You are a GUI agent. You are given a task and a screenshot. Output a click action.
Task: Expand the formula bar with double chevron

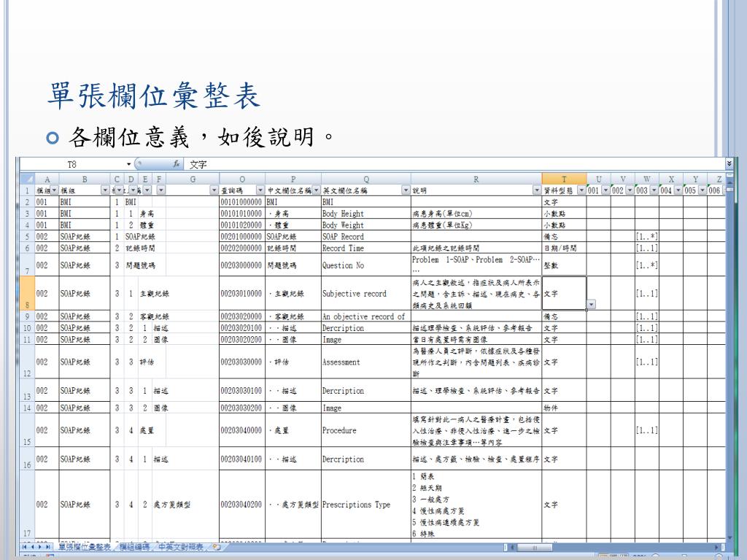(729, 164)
